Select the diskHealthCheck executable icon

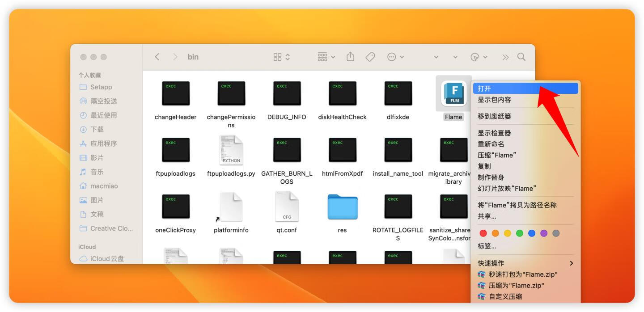pos(342,93)
